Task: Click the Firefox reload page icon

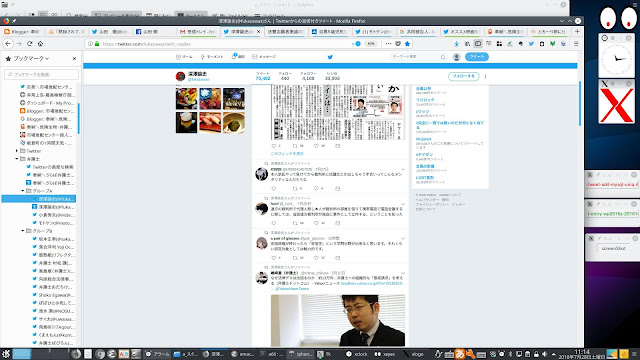Action: point(29,43)
